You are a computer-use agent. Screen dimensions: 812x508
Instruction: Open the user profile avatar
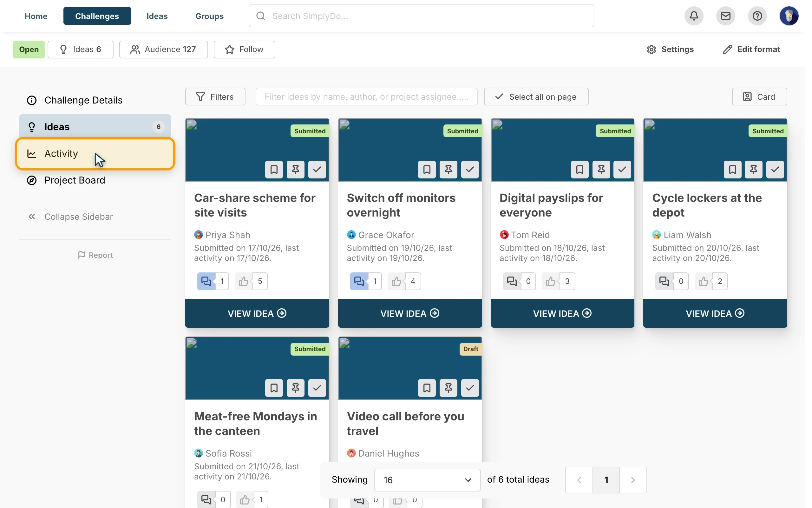[789, 16]
